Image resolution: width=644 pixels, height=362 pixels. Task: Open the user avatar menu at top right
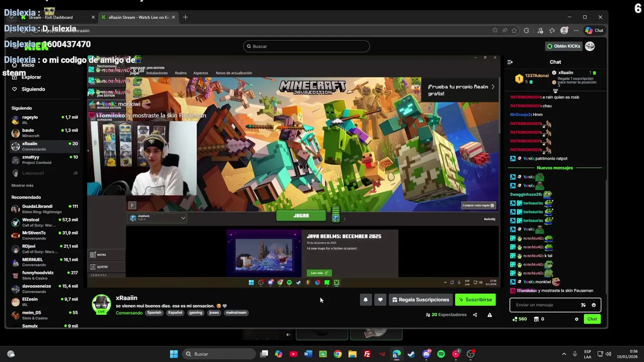coord(590,46)
